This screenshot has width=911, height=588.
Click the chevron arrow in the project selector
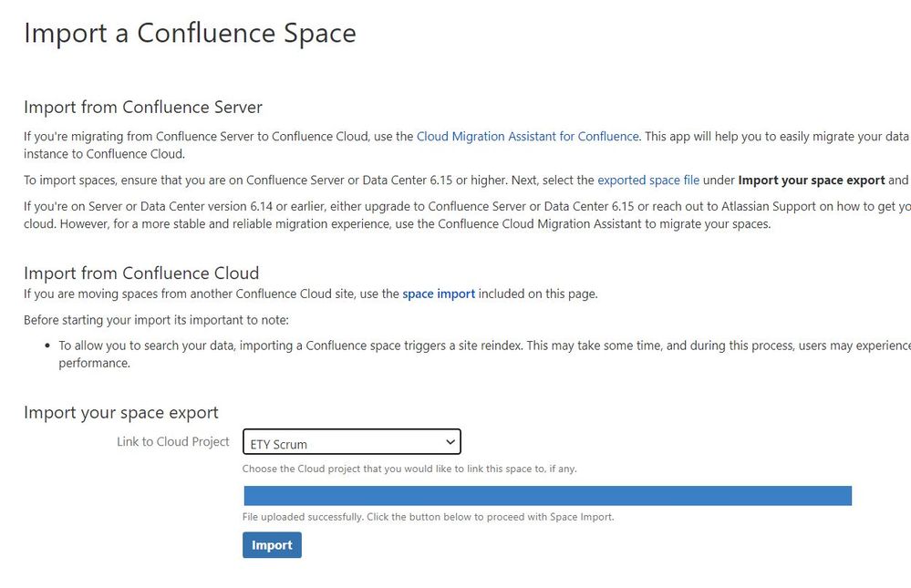click(x=450, y=442)
